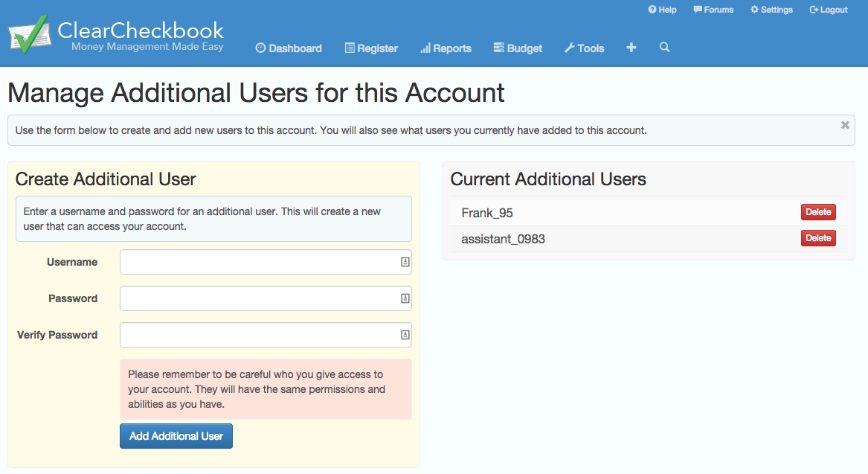Click the Help link
The width and height of the screenshot is (868, 474).
pos(662,10)
